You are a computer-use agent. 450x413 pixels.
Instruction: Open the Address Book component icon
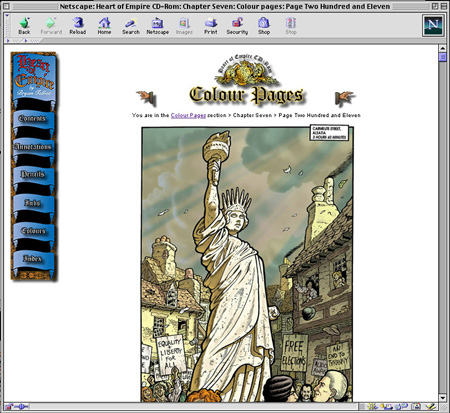pyautogui.click(x=416, y=407)
